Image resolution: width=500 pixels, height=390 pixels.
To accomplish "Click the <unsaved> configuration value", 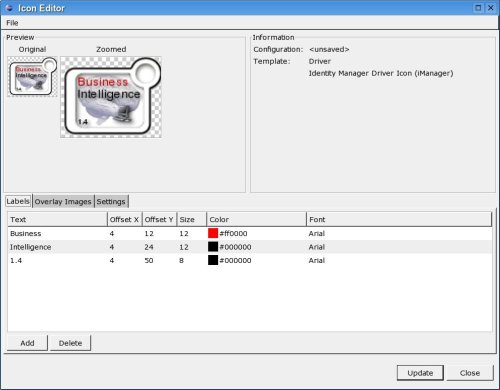I will pos(329,49).
